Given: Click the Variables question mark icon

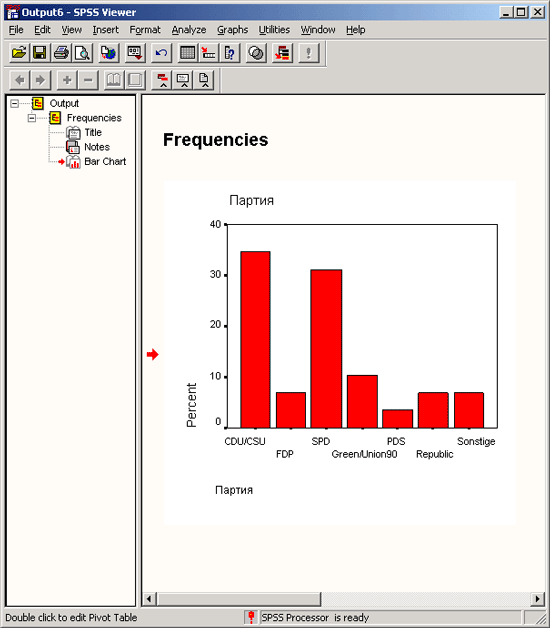Looking at the screenshot, I should tap(230, 53).
